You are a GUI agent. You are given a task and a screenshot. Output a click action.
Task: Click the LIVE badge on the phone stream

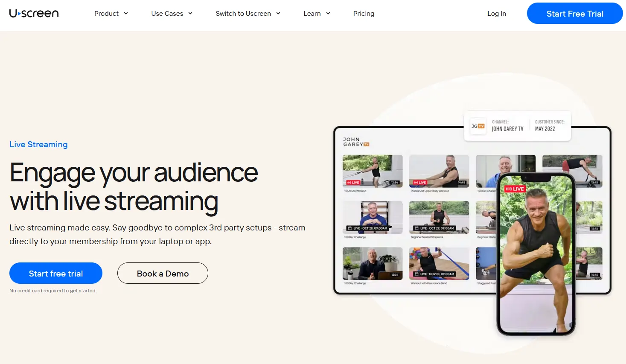[515, 188]
